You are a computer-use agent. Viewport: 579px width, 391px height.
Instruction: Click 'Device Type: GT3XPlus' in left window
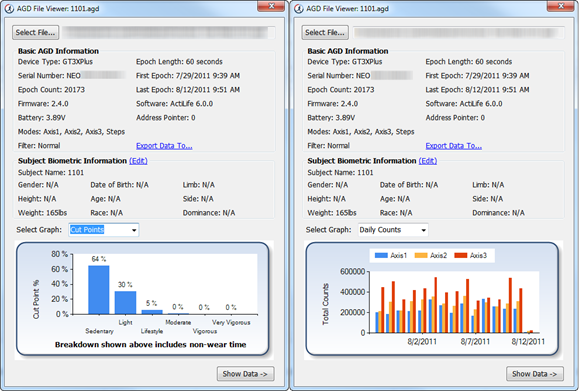click(x=55, y=62)
